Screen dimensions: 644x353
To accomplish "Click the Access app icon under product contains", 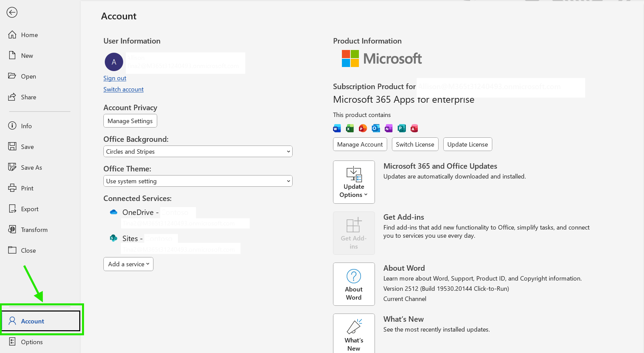I will (414, 128).
